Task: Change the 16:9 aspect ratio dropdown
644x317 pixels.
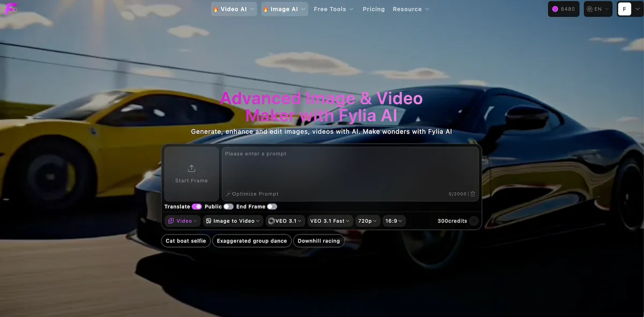Action: [x=394, y=221]
